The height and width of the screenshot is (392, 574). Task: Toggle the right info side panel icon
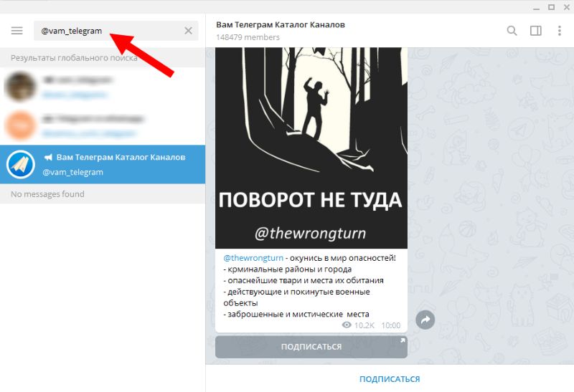535,31
